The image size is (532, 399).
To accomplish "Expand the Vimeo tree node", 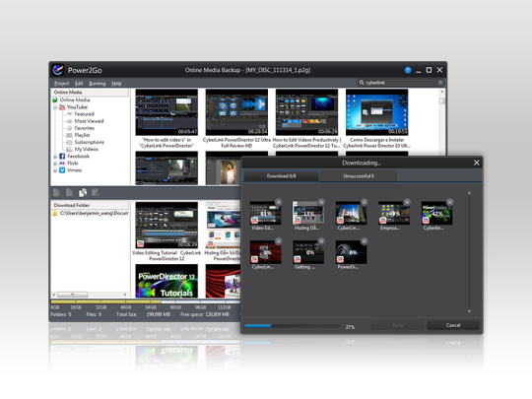I will pos(55,170).
